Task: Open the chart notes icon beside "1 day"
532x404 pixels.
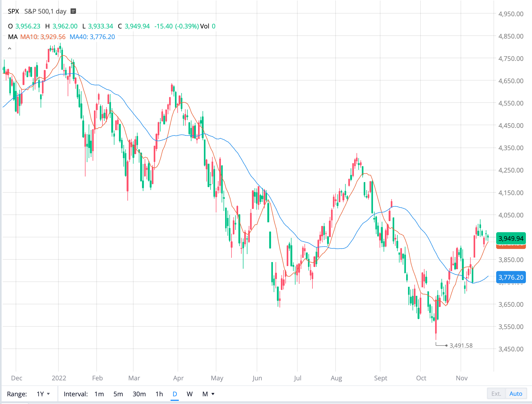Action: [x=73, y=11]
